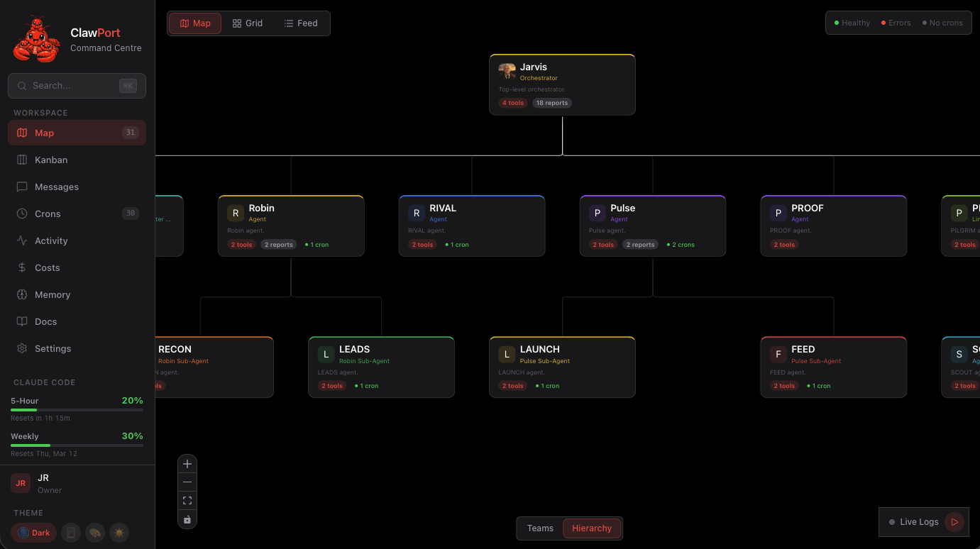Open the Jarvis orchestrator card
Viewport: 980px width, 549px height.
pyautogui.click(x=562, y=84)
